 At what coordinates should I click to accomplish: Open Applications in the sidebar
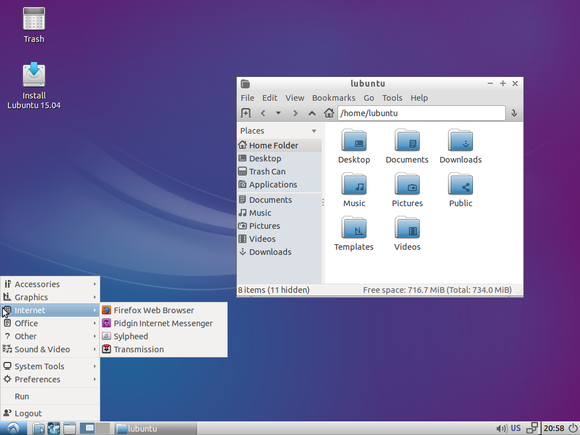coord(279,185)
